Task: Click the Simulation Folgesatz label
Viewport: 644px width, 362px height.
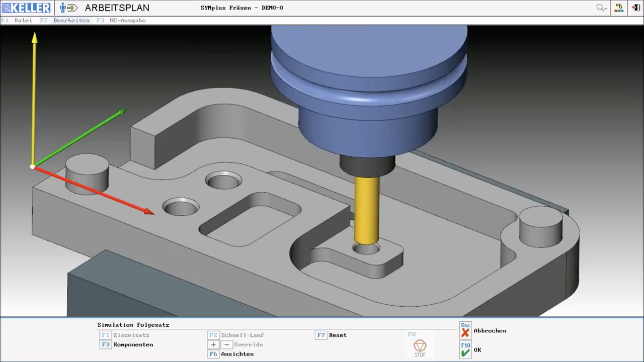Action: tap(133, 325)
